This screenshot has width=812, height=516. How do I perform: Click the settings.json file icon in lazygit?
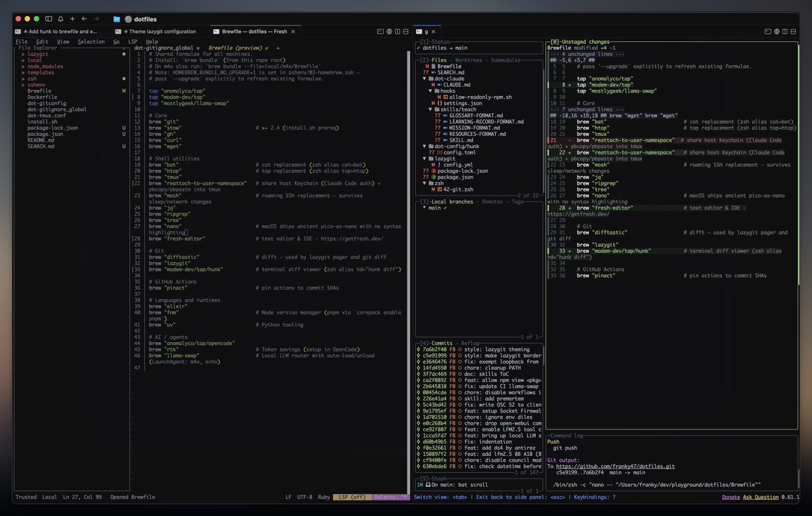click(x=438, y=103)
